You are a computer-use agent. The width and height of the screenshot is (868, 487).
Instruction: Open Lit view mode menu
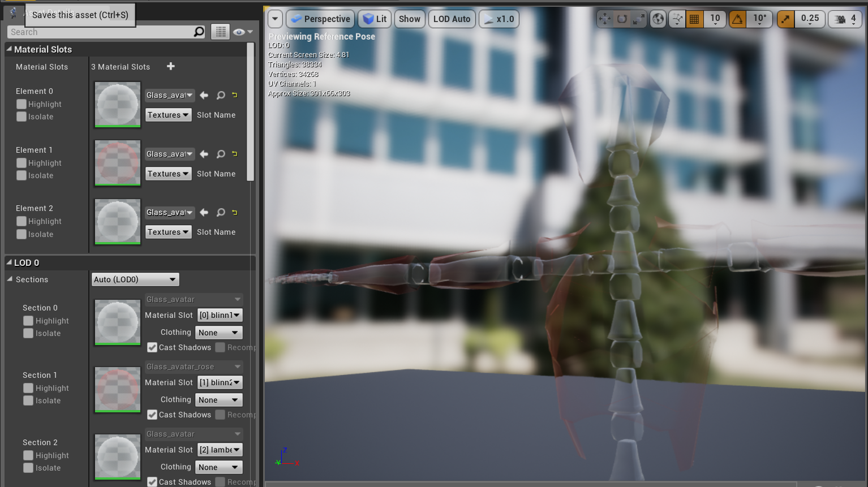tap(375, 19)
